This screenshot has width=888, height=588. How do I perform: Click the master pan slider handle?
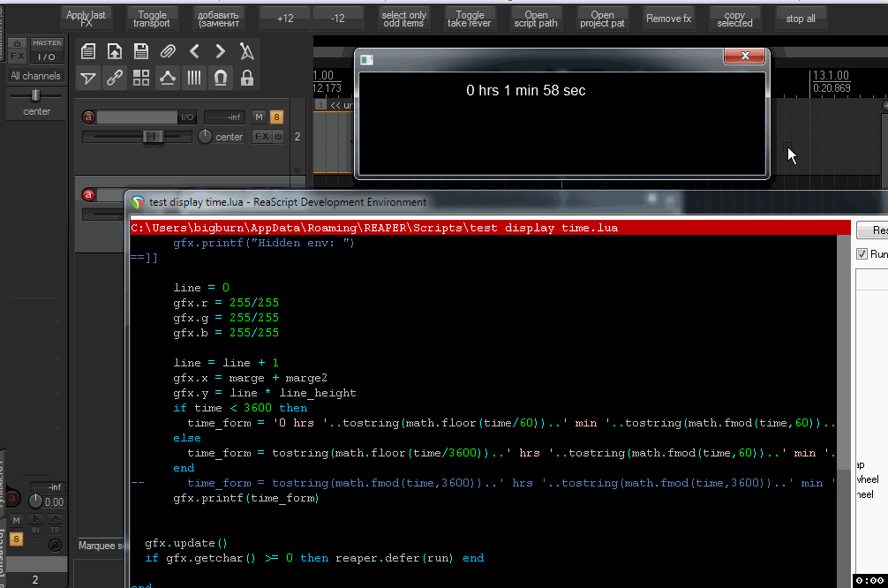tap(35, 95)
